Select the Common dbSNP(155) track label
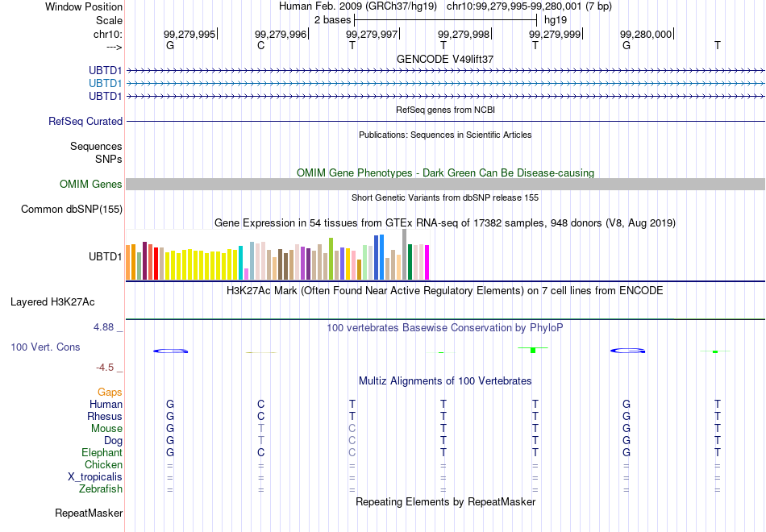Image resolution: width=766 pixels, height=532 pixels. pos(72,209)
